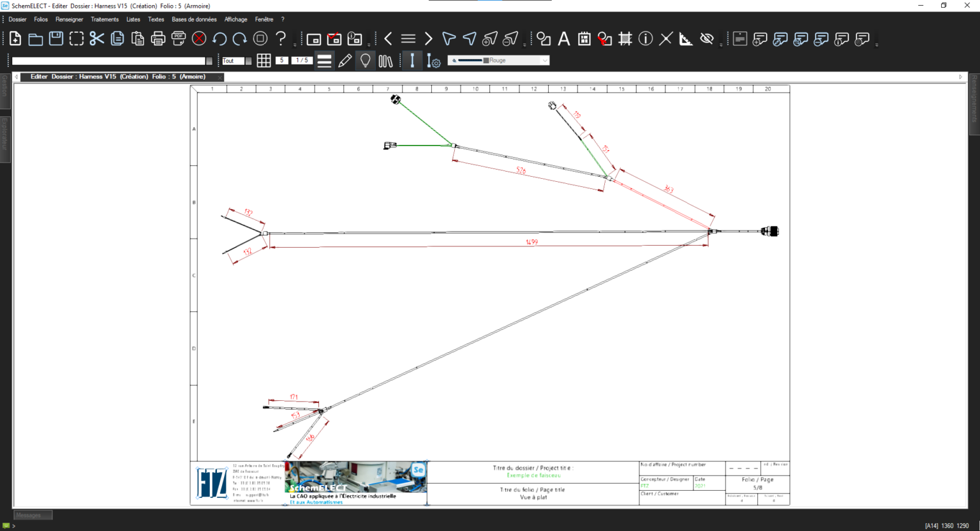Open the Traitements menu

coord(105,19)
